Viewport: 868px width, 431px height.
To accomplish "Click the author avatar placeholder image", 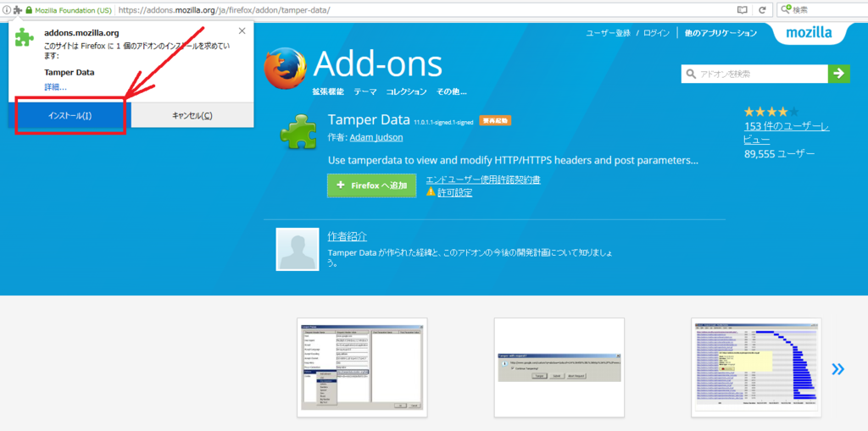I will [x=298, y=250].
